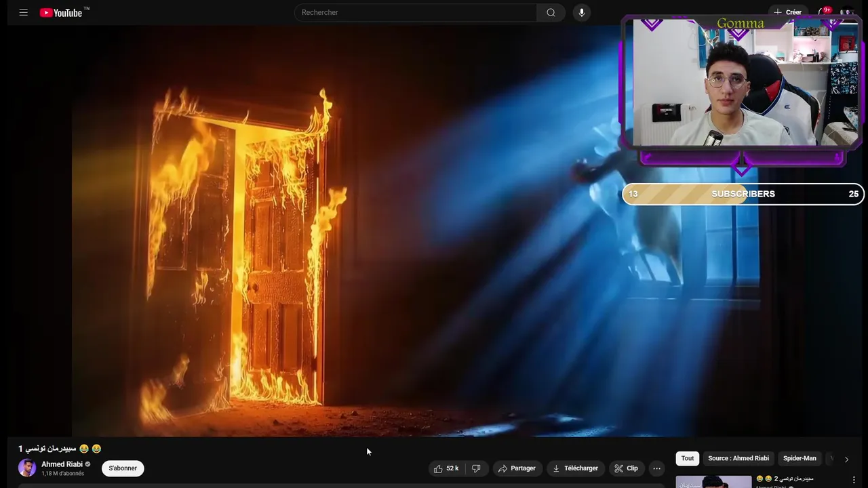Select the Source : Ahmed Riabi chip
This screenshot has width=868, height=488.
coord(738,458)
